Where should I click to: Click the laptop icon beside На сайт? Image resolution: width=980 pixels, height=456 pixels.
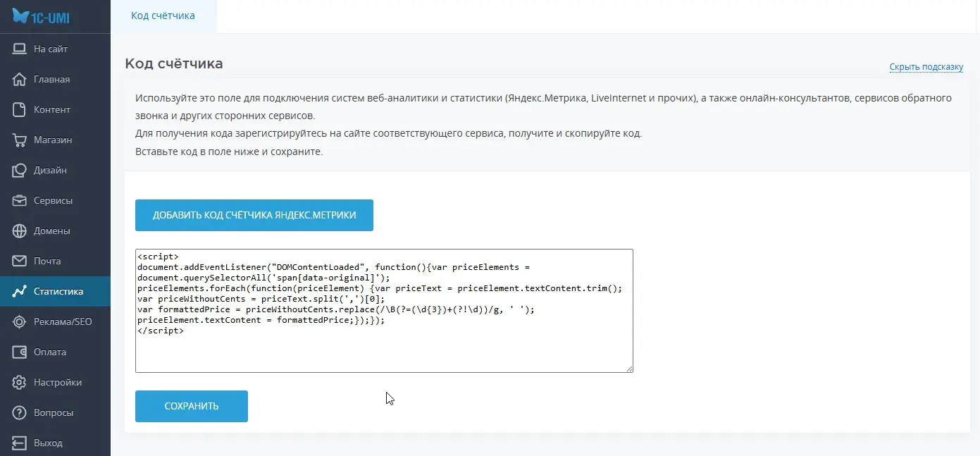coord(20,49)
